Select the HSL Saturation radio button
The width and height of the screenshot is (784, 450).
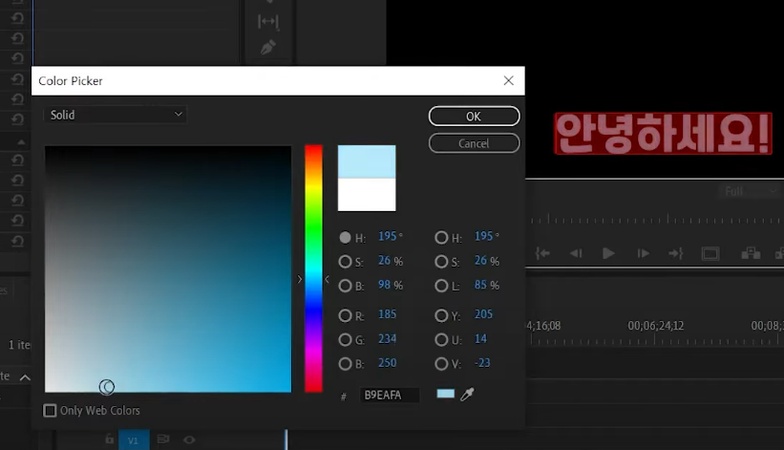[x=441, y=262]
